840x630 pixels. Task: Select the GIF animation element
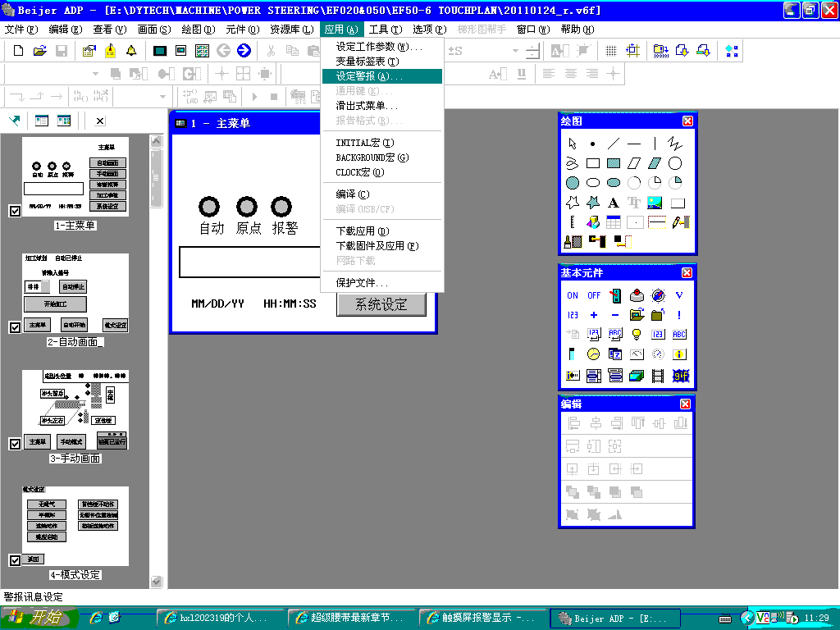(679, 376)
